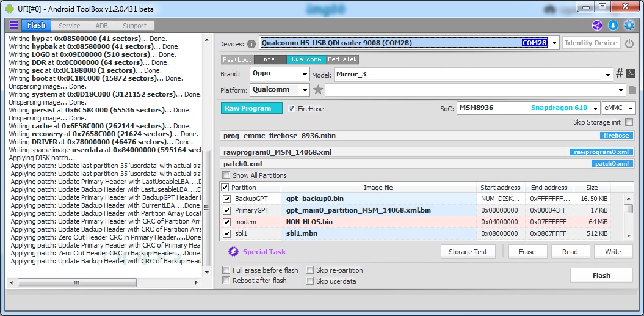
Task: Toggle the FireHose checkbox
Action: (x=291, y=109)
